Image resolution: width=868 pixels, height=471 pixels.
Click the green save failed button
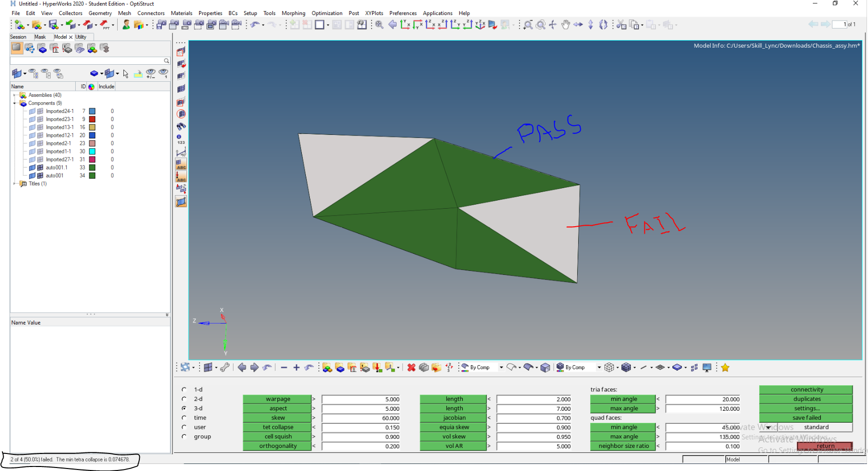806,417
